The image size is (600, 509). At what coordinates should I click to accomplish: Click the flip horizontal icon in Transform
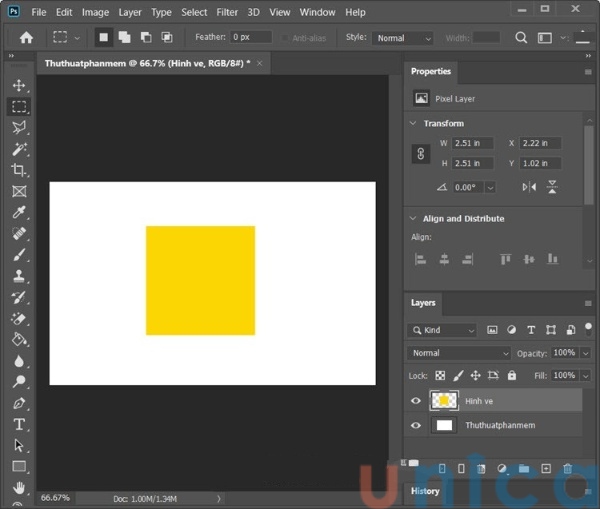tap(529, 187)
